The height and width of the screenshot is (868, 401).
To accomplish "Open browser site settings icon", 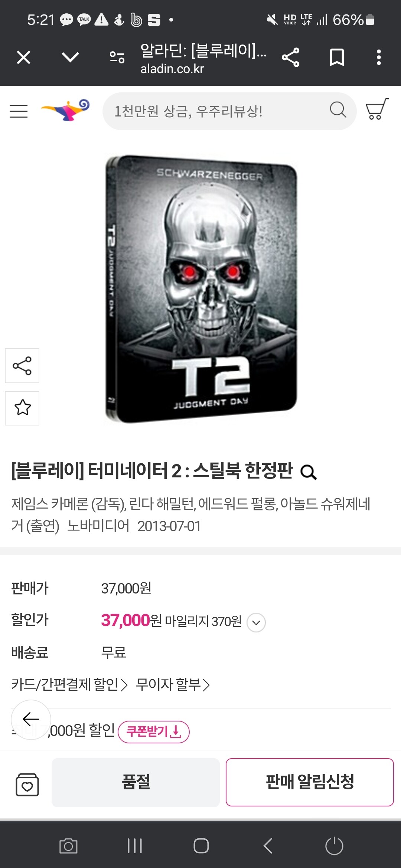I will (117, 57).
